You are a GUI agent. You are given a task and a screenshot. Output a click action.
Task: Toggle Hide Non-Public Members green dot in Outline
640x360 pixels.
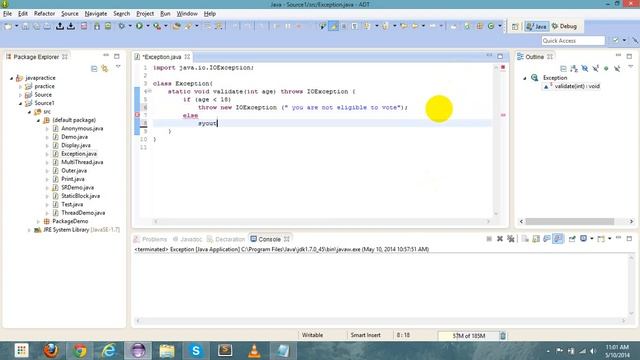606,69
